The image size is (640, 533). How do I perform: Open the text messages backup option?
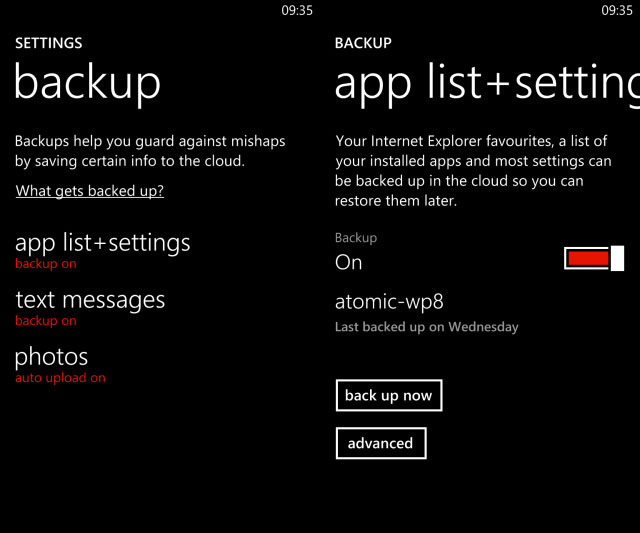click(x=90, y=300)
